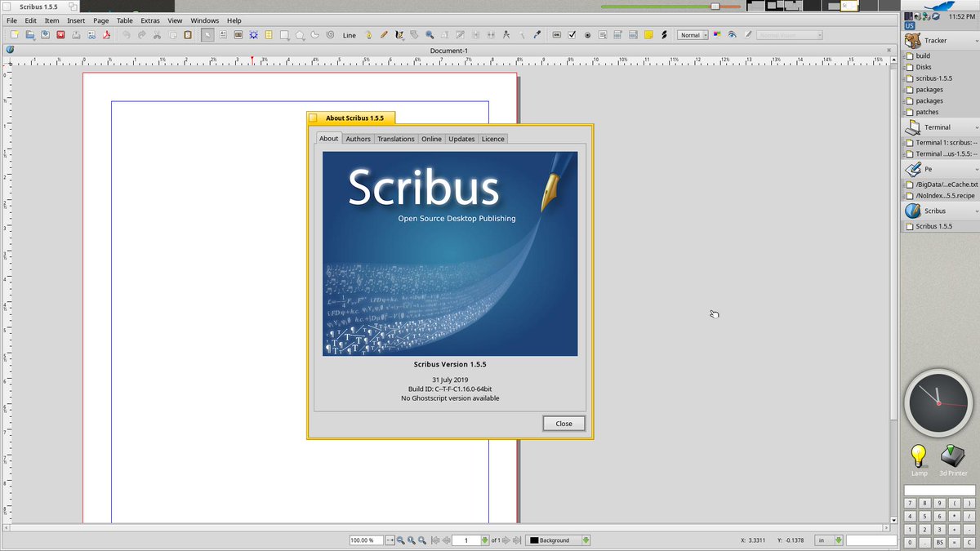Select the Text Frame tool
Image resolution: width=980 pixels, height=551 pixels.
223,35
